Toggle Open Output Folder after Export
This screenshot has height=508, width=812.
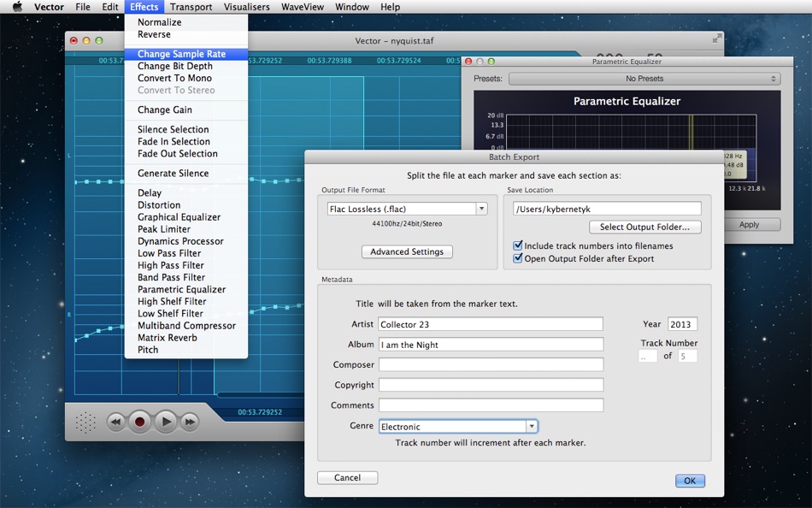click(x=517, y=258)
